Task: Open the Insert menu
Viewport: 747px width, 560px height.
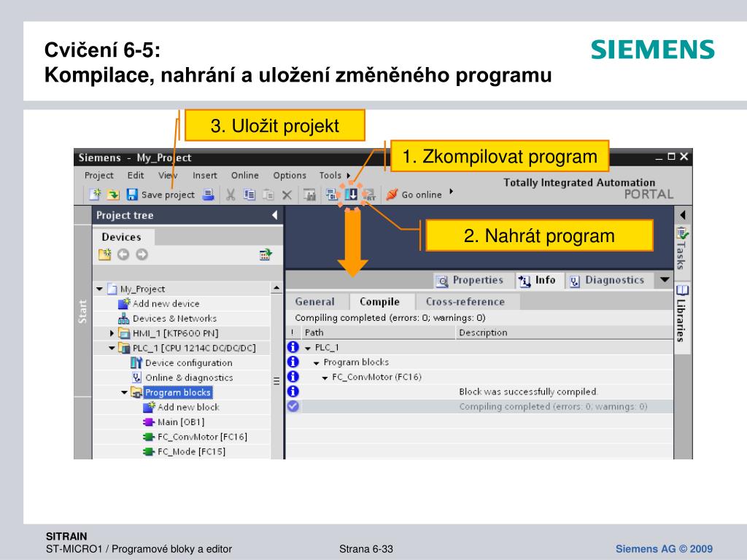Action: coord(204,175)
